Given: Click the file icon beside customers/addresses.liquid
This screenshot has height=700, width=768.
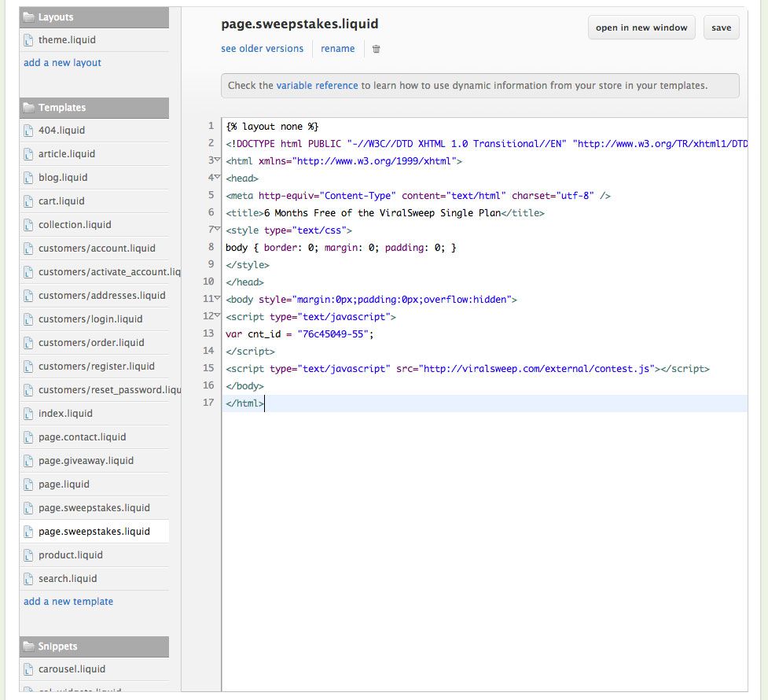Looking at the screenshot, I should [28, 296].
